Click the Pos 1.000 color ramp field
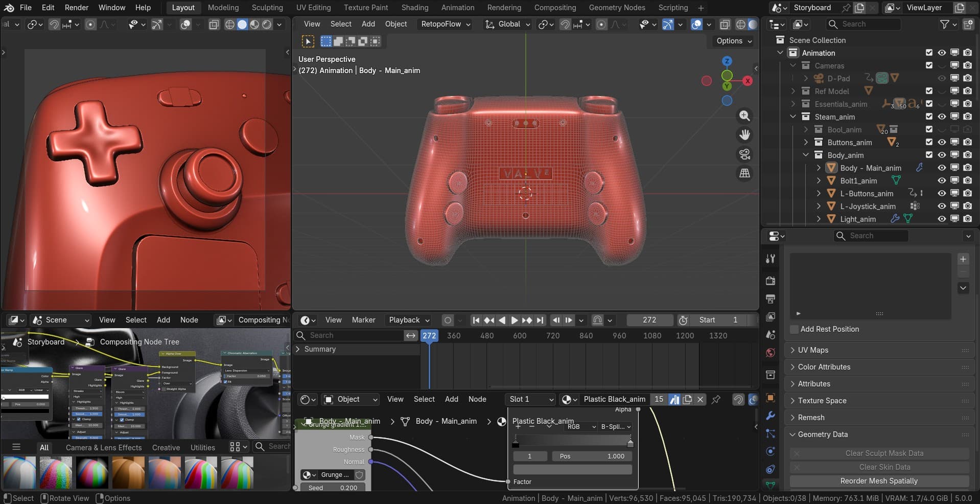This screenshot has height=504, width=980. coord(592,456)
